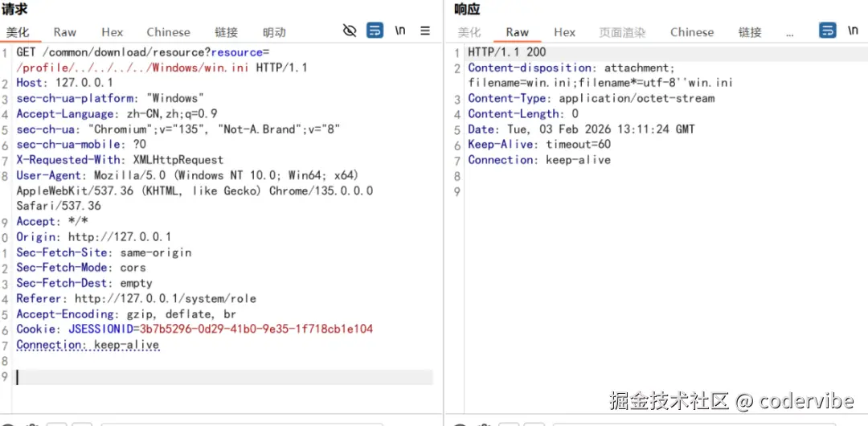Click the X-Requested-With header line

click(120, 160)
